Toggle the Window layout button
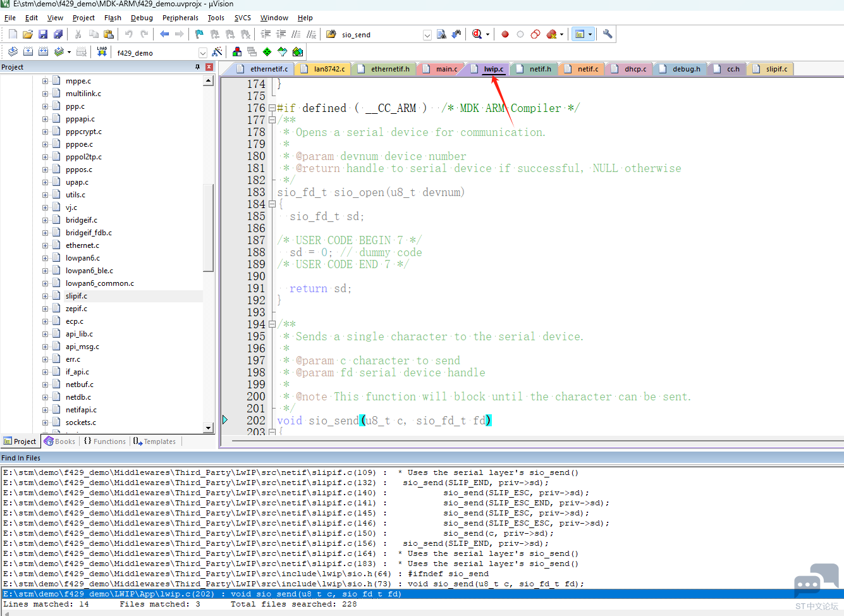This screenshot has width=844, height=616. [x=579, y=34]
